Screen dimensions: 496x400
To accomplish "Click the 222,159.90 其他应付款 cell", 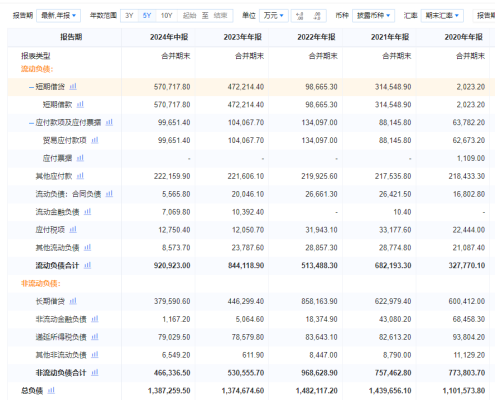I will (172, 176).
